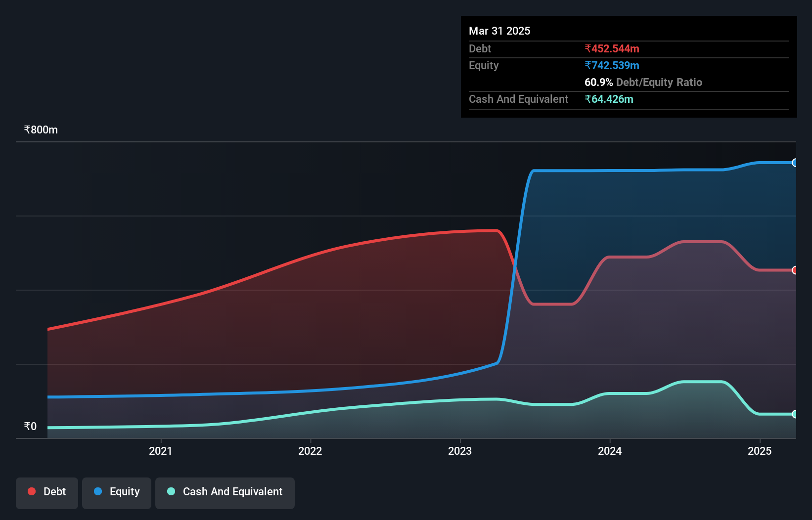Screen dimensions: 812x520
Task: Select the 2023 year axis label
Action: (460, 451)
